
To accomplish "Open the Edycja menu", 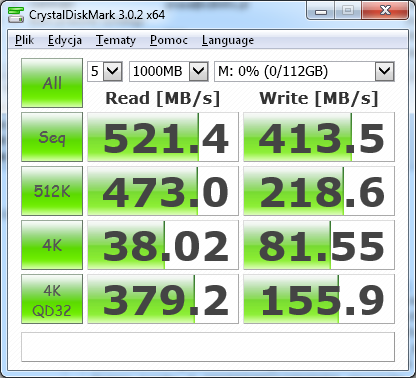I will (65, 40).
